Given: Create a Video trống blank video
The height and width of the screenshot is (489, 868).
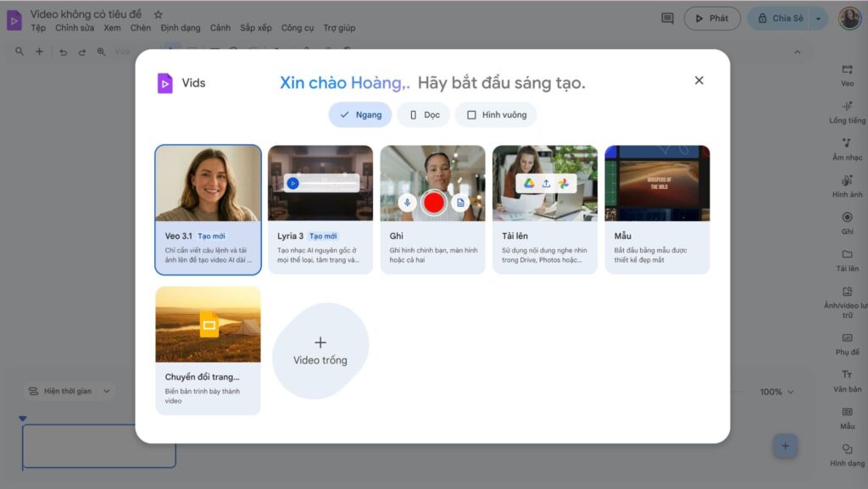Looking at the screenshot, I should point(320,351).
